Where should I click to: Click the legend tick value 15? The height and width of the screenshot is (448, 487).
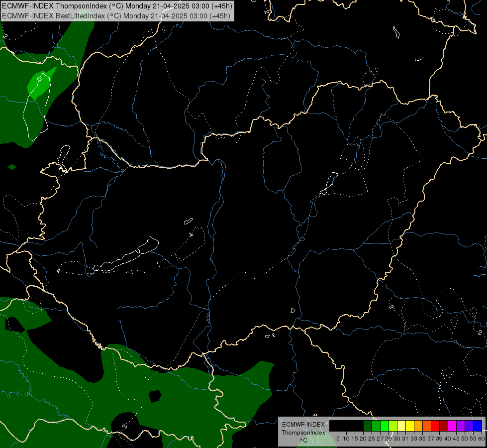355,439
